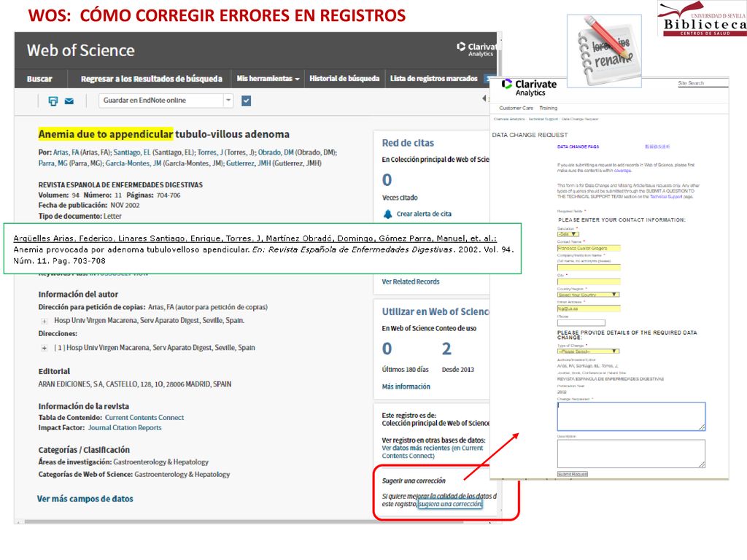This screenshot has height=560, width=747.
Task: Open the Journal Citation Reports link
Action: (x=125, y=428)
